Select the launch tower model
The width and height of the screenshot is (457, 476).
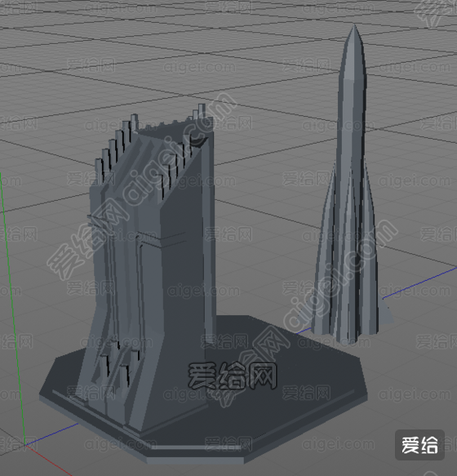(152, 267)
